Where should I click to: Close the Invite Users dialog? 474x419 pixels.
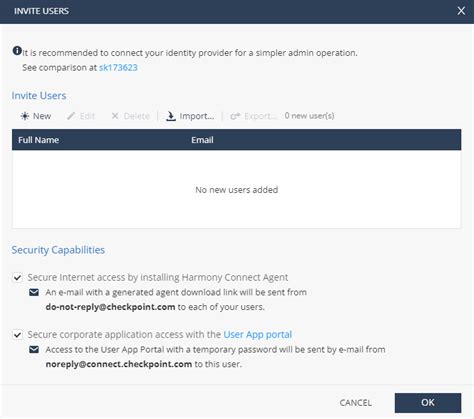(461, 11)
